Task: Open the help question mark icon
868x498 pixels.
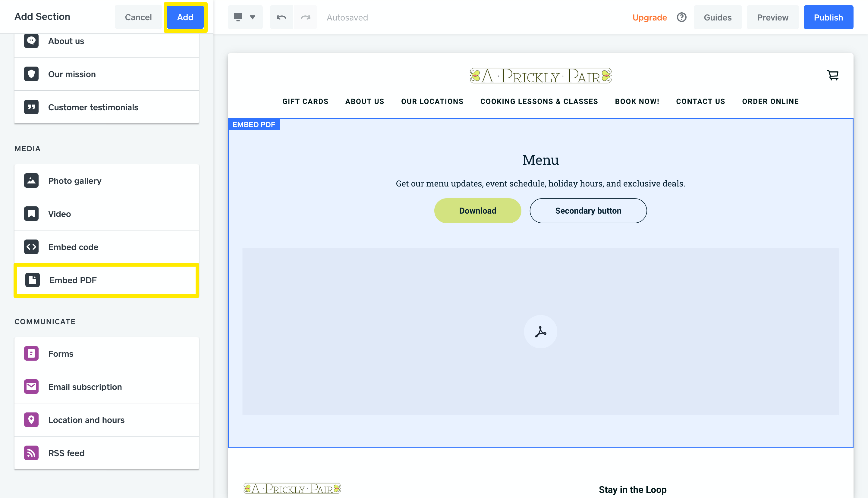Action: 681,17
